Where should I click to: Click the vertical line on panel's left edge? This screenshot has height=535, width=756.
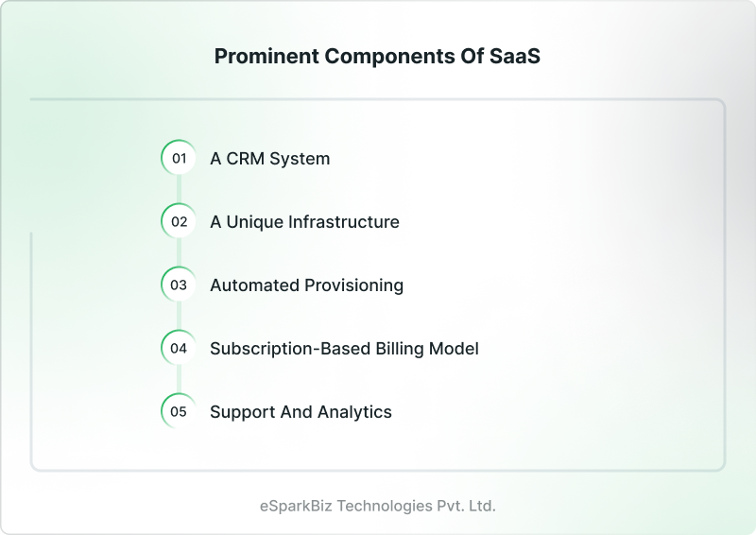(31, 350)
